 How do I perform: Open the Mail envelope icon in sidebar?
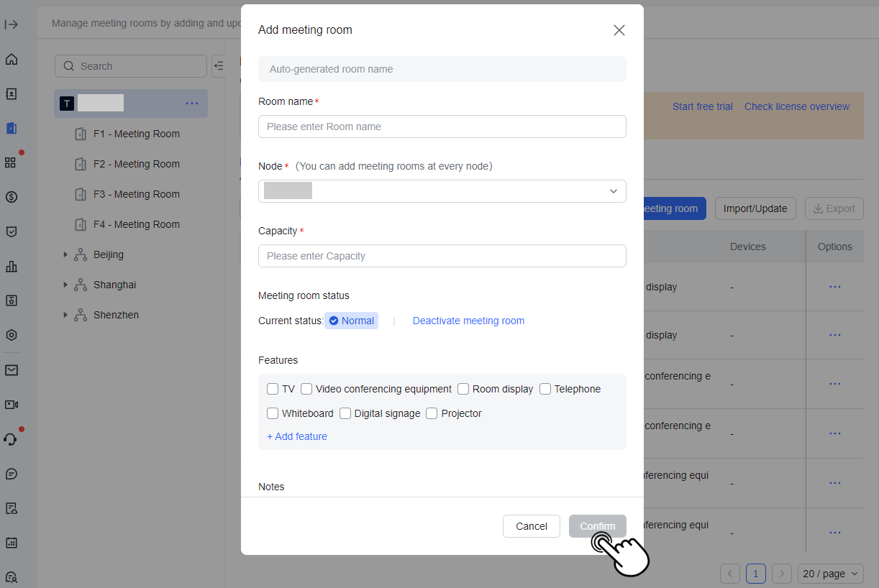point(12,369)
